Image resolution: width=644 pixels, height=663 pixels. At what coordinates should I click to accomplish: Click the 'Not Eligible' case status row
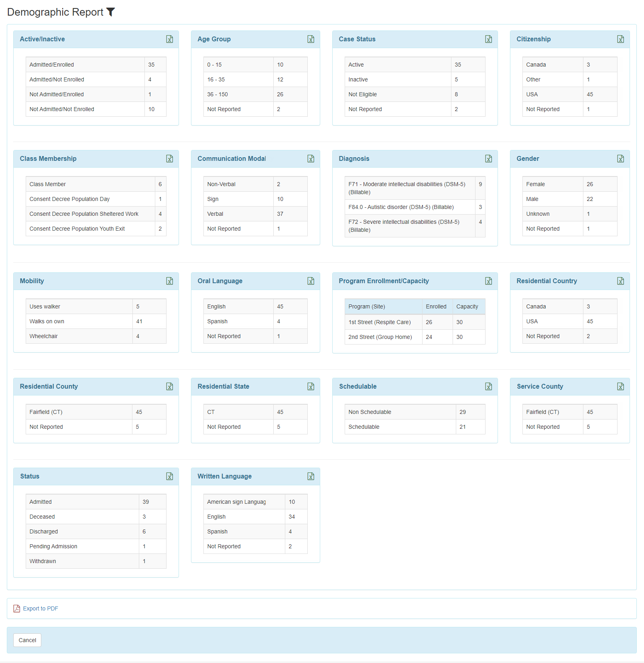click(x=415, y=94)
